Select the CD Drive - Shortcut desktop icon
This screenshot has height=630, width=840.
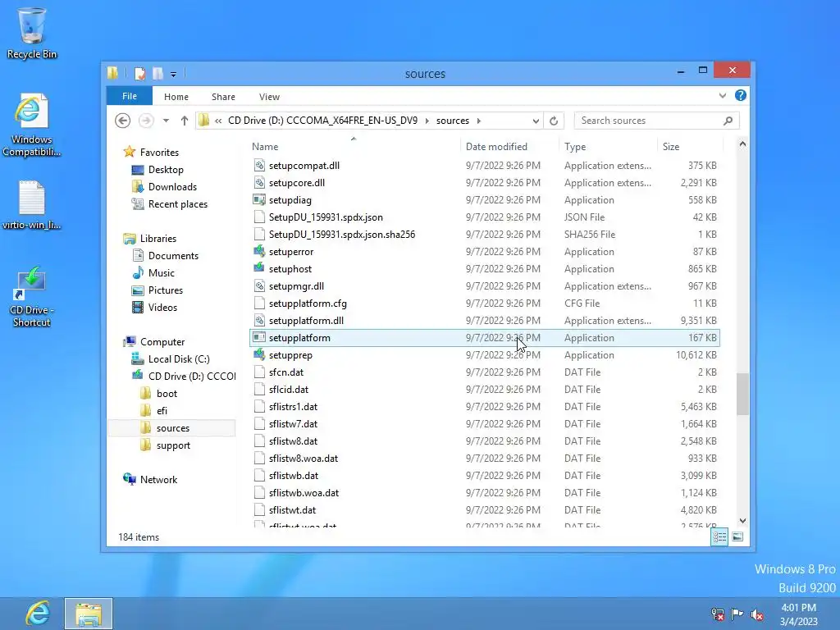tap(32, 297)
